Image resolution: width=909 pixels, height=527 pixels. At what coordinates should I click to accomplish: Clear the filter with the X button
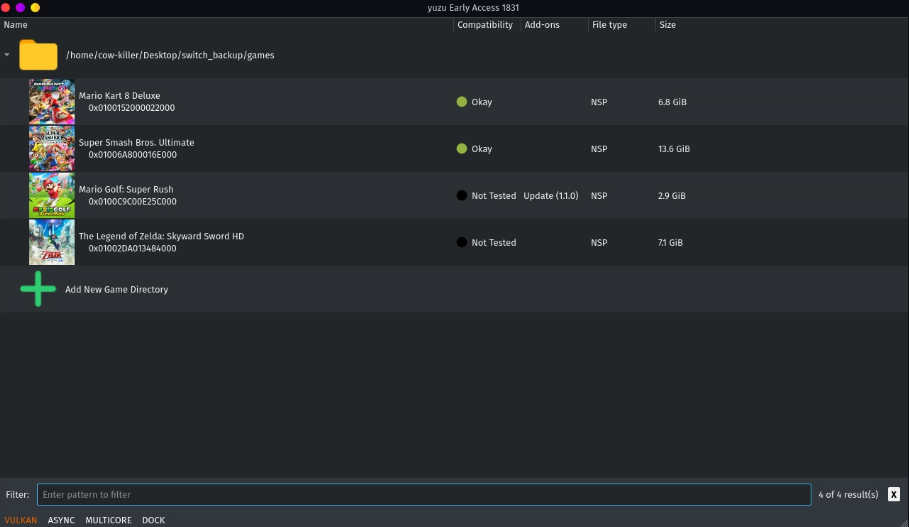coord(893,494)
